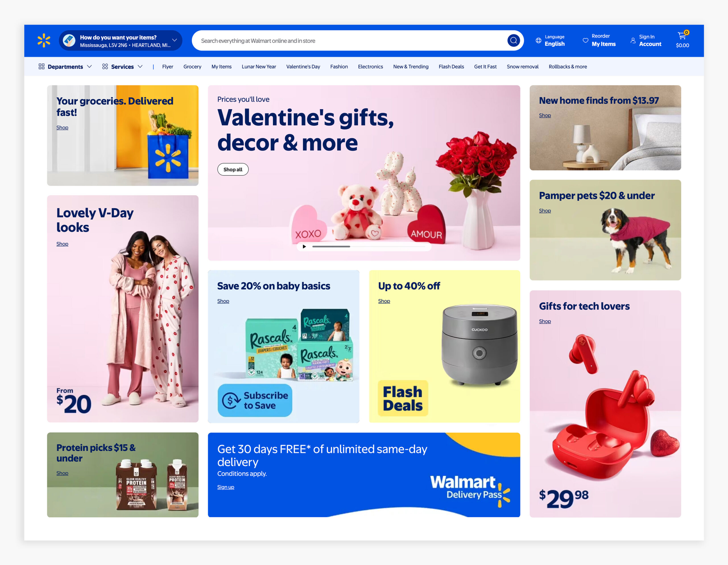The width and height of the screenshot is (728, 565).
Task: Click the globe Language icon
Action: [x=538, y=40]
